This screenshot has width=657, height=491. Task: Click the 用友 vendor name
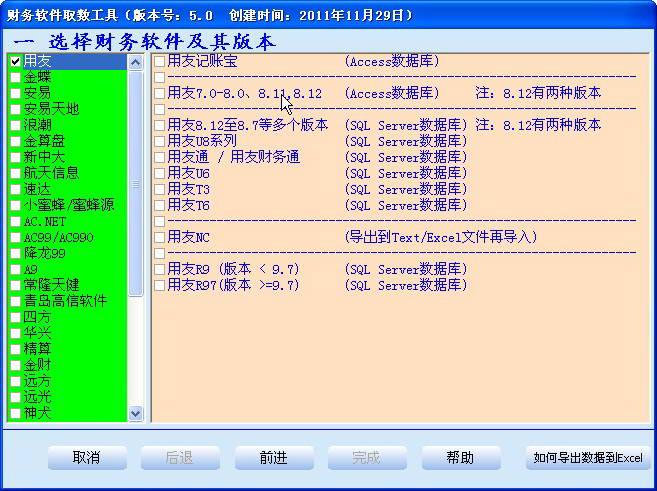tap(37, 61)
